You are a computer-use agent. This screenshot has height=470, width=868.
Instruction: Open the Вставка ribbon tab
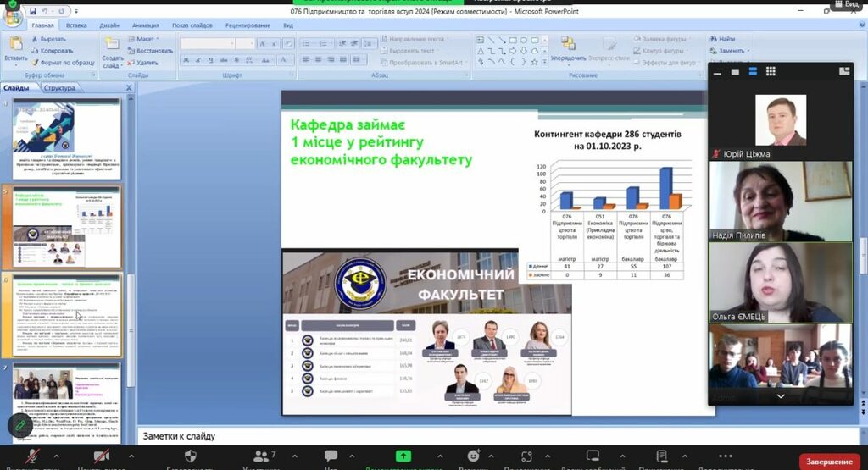coord(76,25)
